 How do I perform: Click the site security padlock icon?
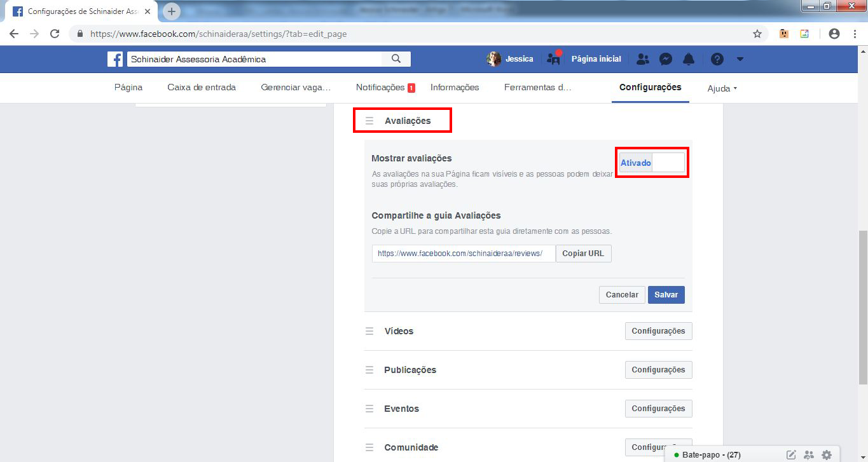click(80, 34)
